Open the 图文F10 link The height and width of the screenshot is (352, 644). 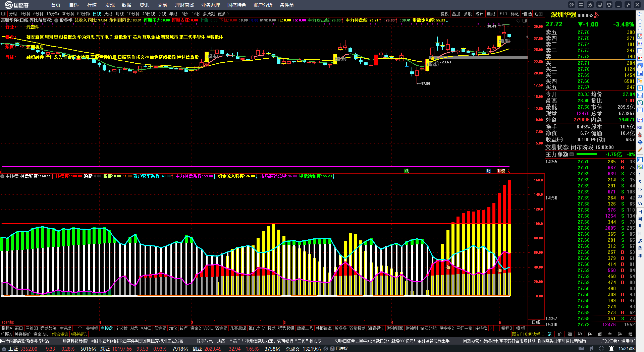[520, 334]
